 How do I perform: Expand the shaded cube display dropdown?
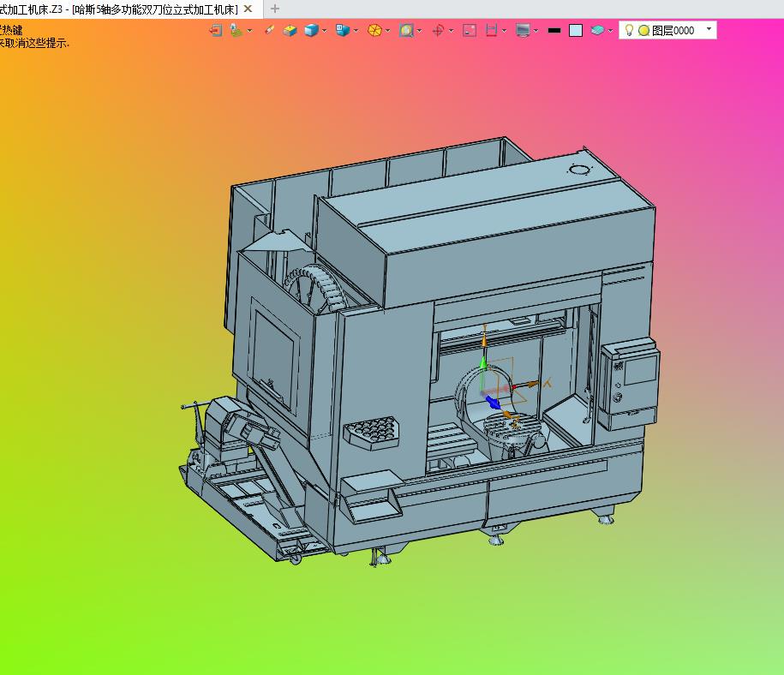pos(325,31)
